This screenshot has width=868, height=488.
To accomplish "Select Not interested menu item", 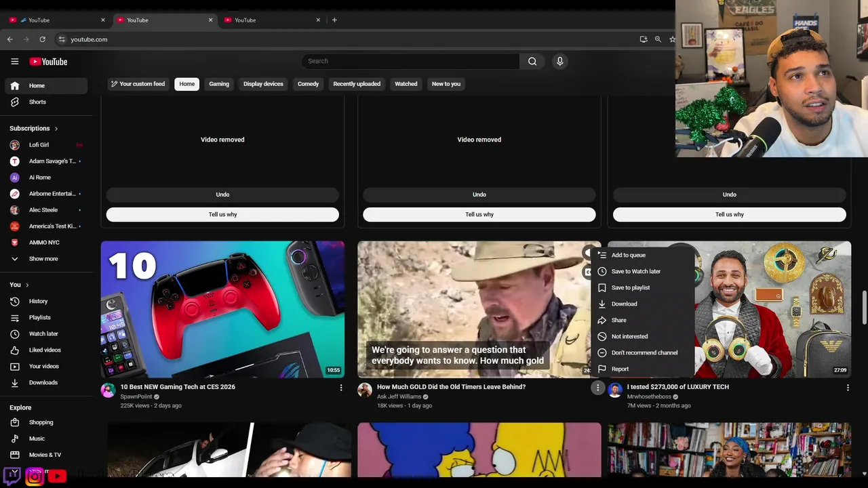I will 642,336.
